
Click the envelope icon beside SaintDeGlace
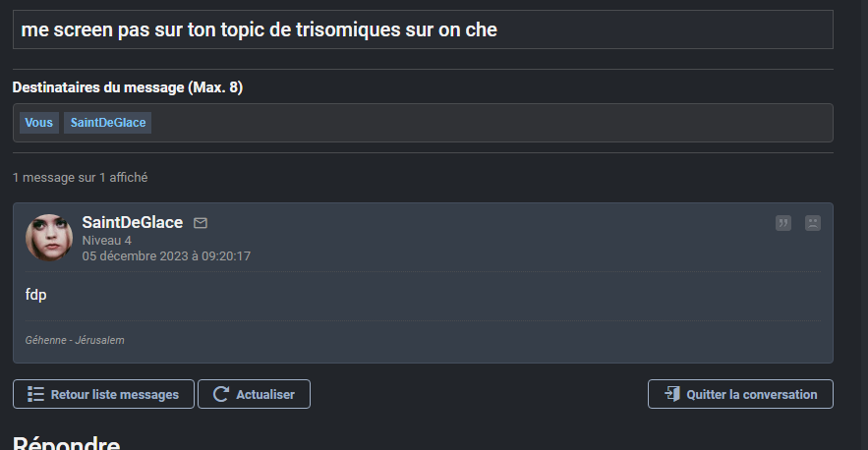(201, 223)
